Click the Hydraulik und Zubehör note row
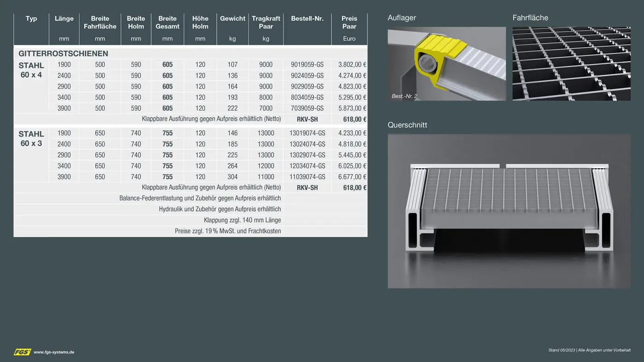This screenshot has width=644, height=362. [x=220, y=209]
